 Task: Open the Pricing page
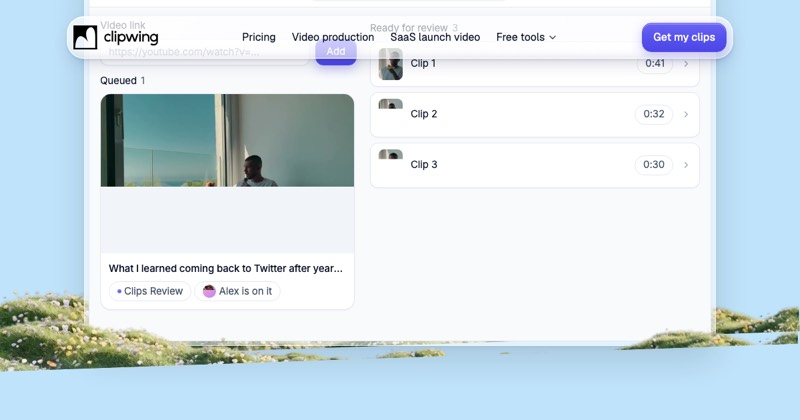[x=259, y=37]
